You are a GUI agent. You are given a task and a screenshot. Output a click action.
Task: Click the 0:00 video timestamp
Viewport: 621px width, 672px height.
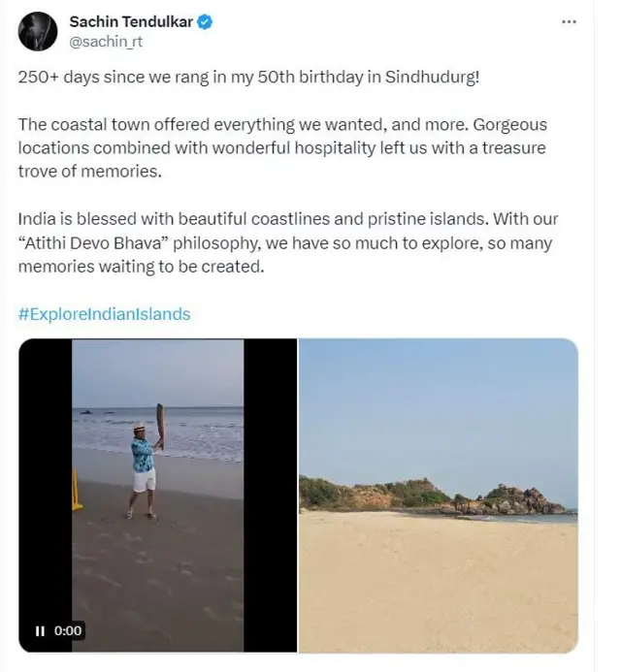(68, 630)
